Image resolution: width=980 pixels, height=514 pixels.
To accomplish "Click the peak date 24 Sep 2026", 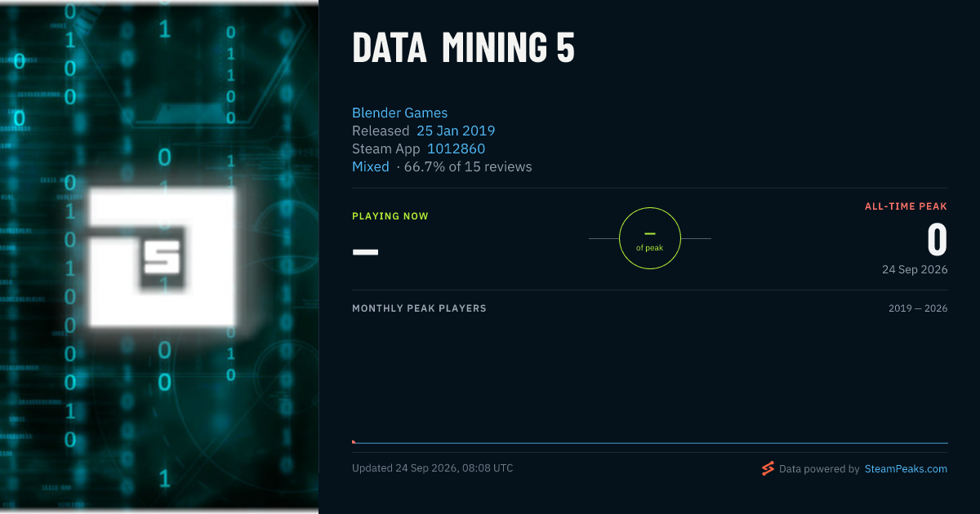I will tap(915, 269).
